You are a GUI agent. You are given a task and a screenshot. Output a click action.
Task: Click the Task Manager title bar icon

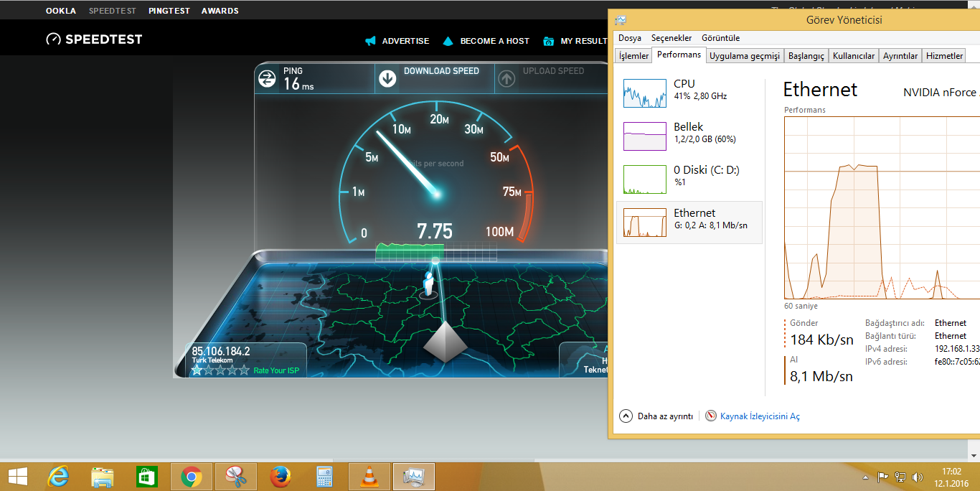click(x=621, y=20)
